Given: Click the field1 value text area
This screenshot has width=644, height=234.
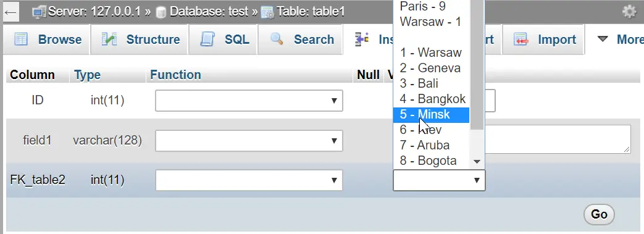Looking at the screenshot, I should (558, 140).
